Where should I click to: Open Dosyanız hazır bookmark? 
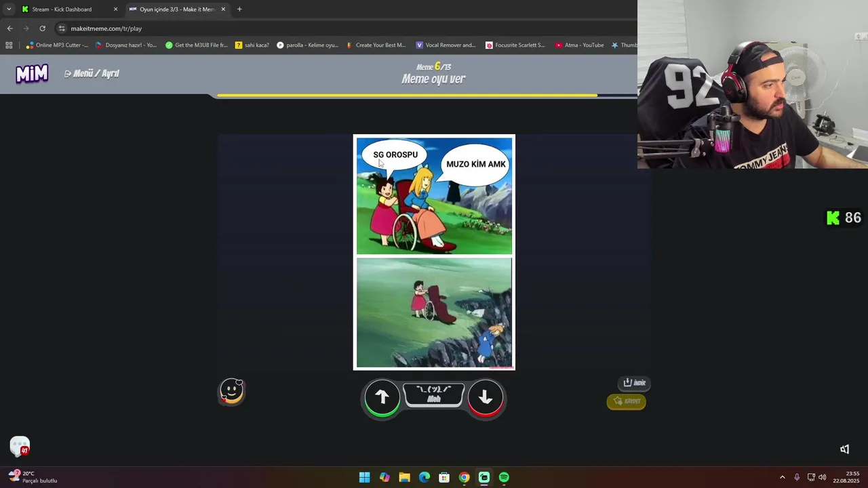coord(126,45)
